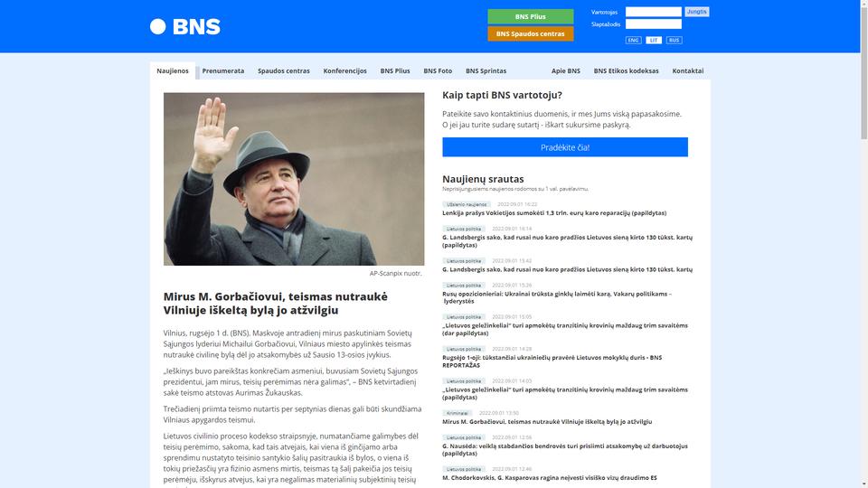Open Lenkija prašys Vokietijos reparacijų headline

554,213
